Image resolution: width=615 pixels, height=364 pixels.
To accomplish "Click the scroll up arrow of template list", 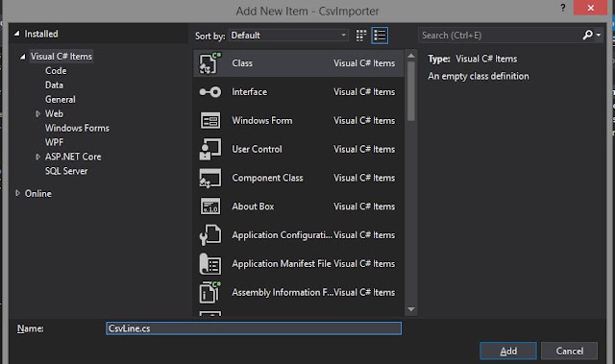I will (x=411, y=56).
